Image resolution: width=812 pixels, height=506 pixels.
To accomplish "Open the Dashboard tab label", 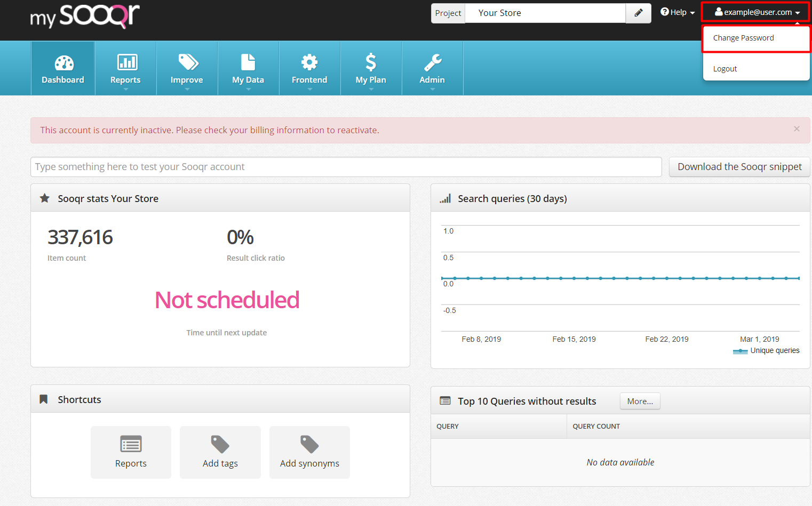I will (x=63, y=80).
